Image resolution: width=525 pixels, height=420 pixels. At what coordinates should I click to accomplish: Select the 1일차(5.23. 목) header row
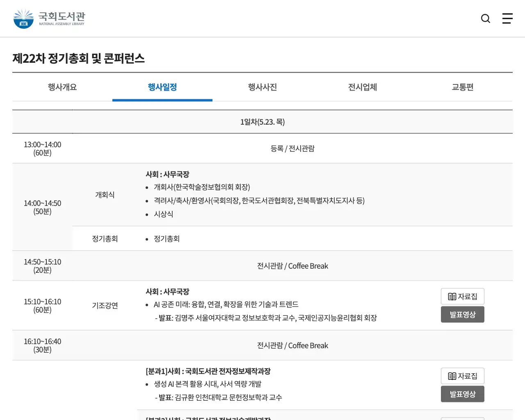(262, 122)
